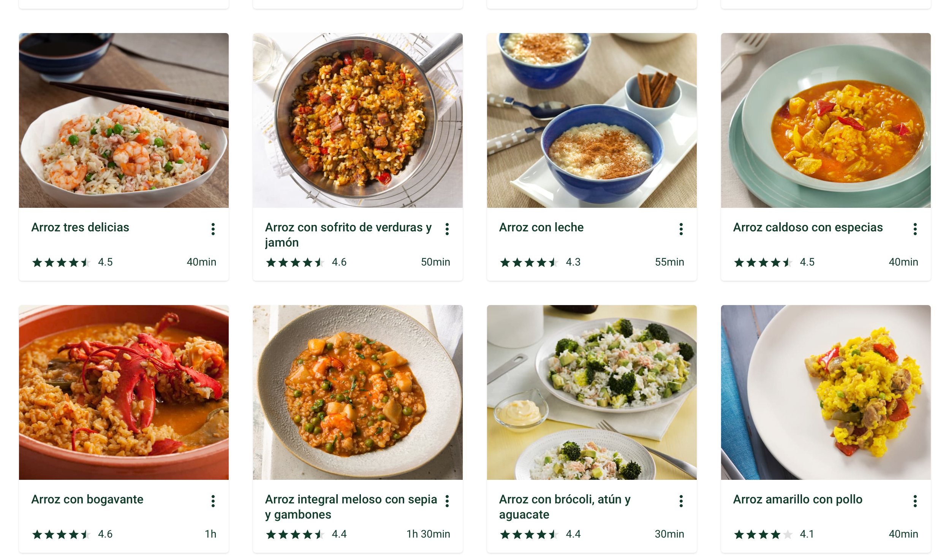Image resolution: width=946 pixels, height=560 pixels.
Task: View the Arroz con leche photo
Action: click(592, 120)
